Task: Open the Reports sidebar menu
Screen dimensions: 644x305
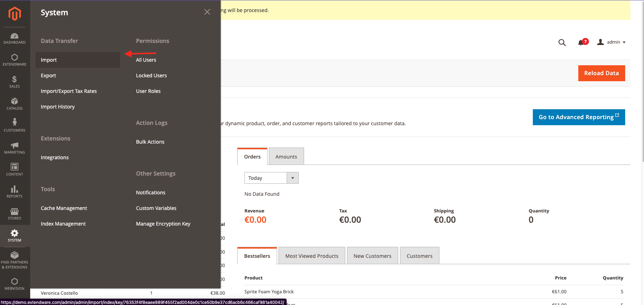Action: (x=15, y=192)
